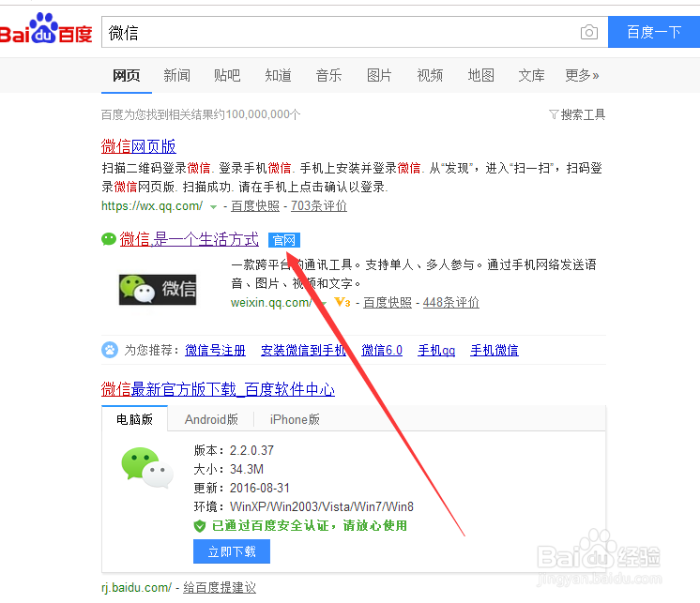700x603 pixels.
Task: Switch to the 新闻 tab
Action: pos(176,75)
